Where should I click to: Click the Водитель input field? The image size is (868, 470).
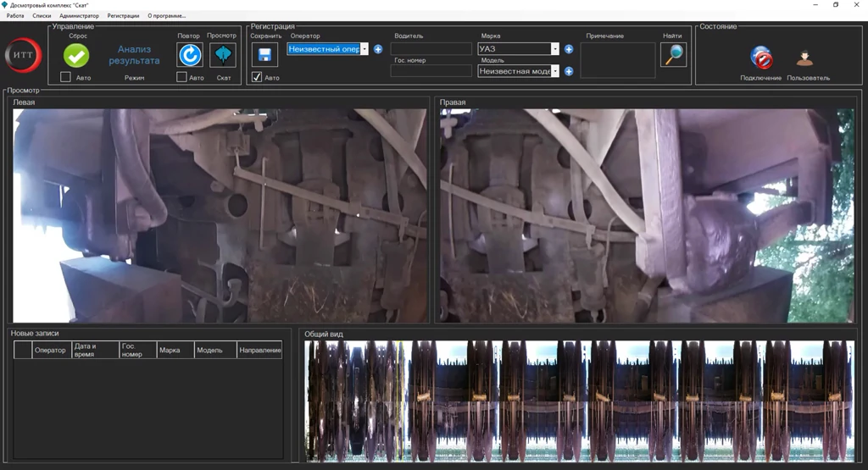tap(431, 49)
